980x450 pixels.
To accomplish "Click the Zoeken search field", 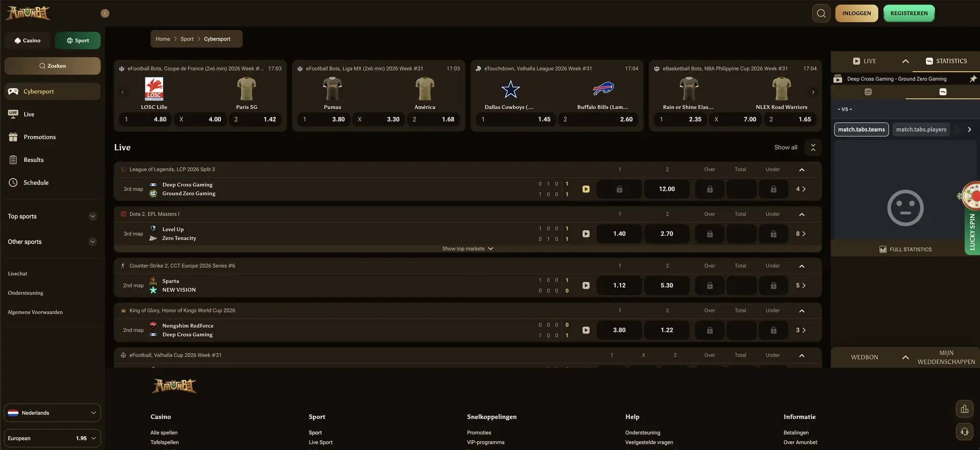I will click(53, 66).
